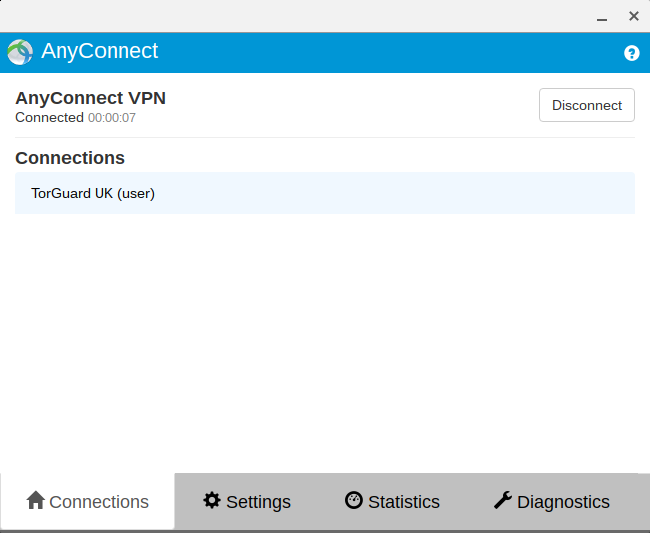This screenshot has height=533, width=650.
Task: Click the AnyConnect globe logo
Action: coord(20,52)
